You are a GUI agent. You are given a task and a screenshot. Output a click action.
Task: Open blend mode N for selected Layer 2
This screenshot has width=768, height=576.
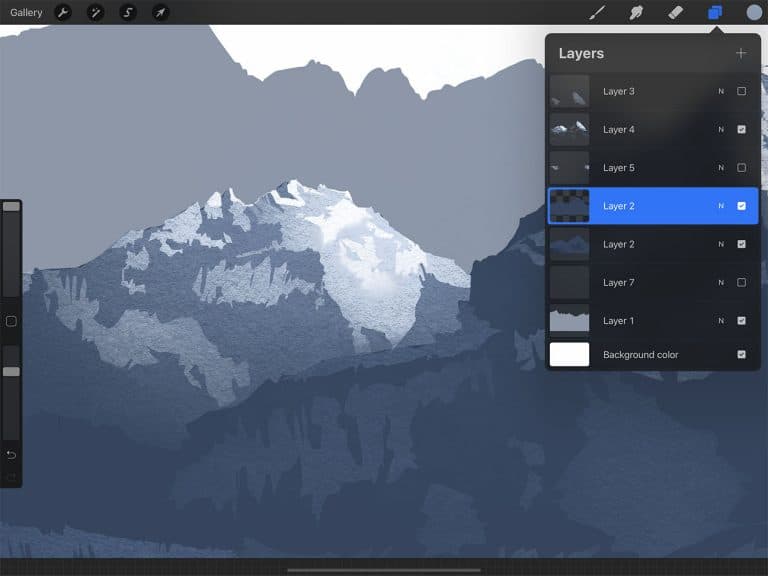[x=721, y=206]
